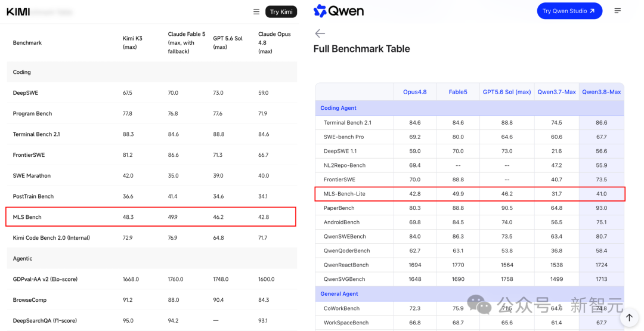Open the Qwen page hamburger menu
The width and height of the screenshot is (644, 331).
pos(617,11)
